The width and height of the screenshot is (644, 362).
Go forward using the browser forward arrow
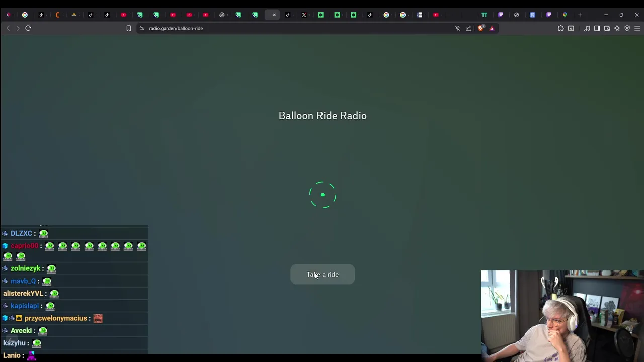pos(18,28)
